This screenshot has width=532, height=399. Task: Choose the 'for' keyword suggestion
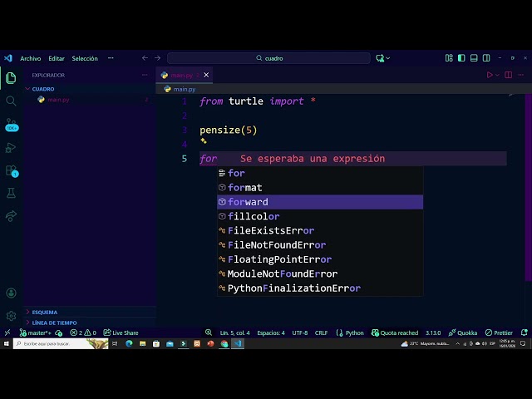[x=320, y=173]
